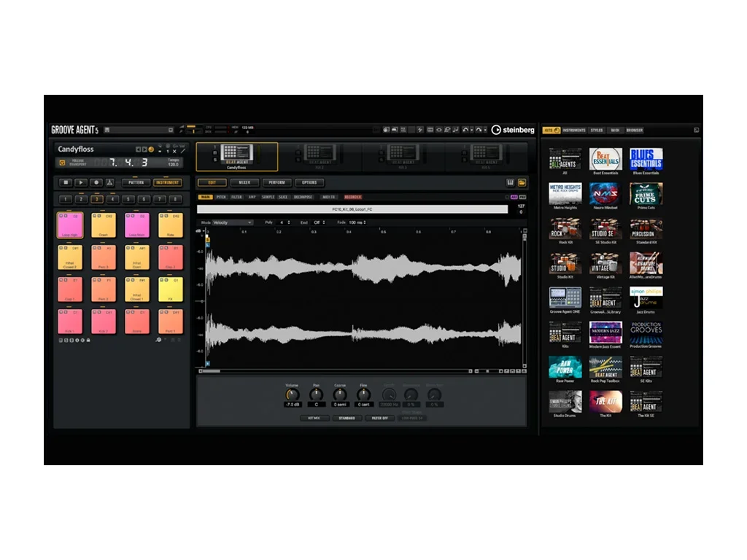747x560 pixels.
Task: Toggle the Filter Off button
Action: tap(379, 419)
